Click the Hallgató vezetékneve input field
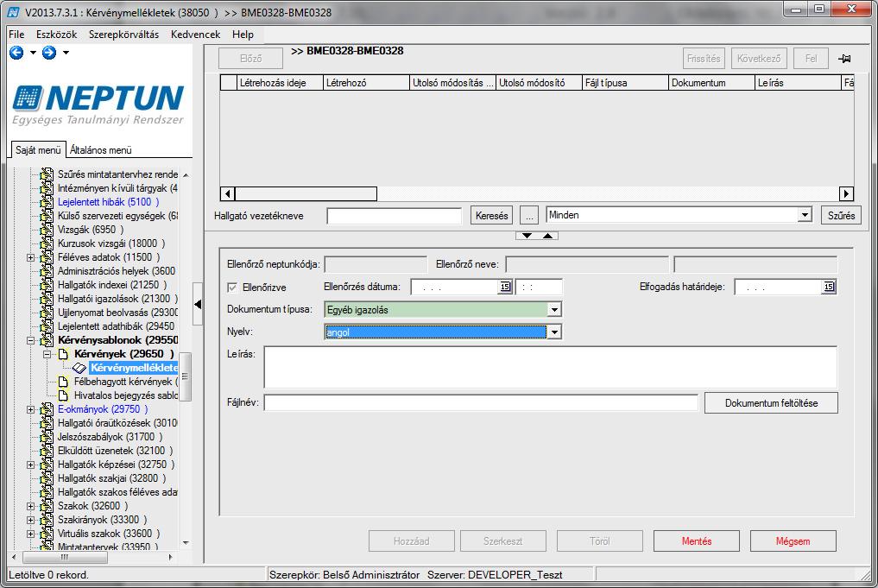Image resolution: width=878 pixels, height=588 pixels. (x=395, y=216)
